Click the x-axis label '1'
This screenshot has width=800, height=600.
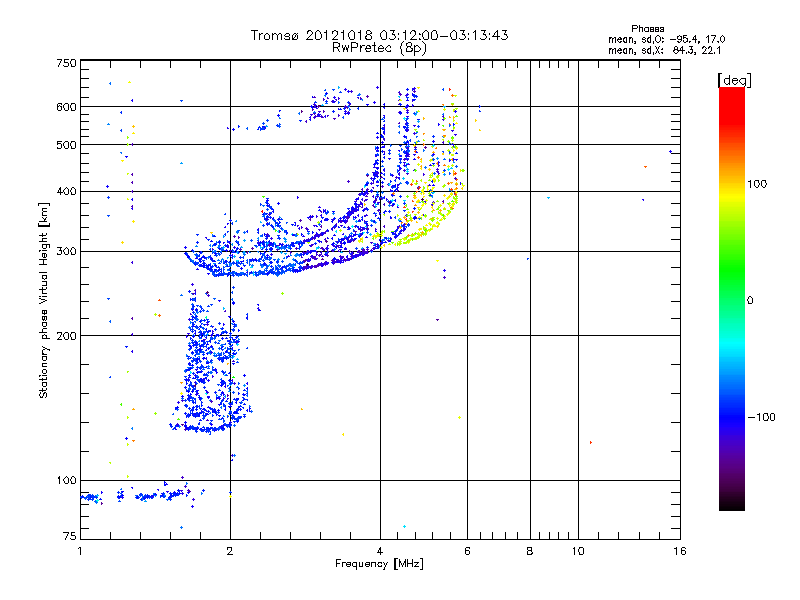[x=80, y=551]
